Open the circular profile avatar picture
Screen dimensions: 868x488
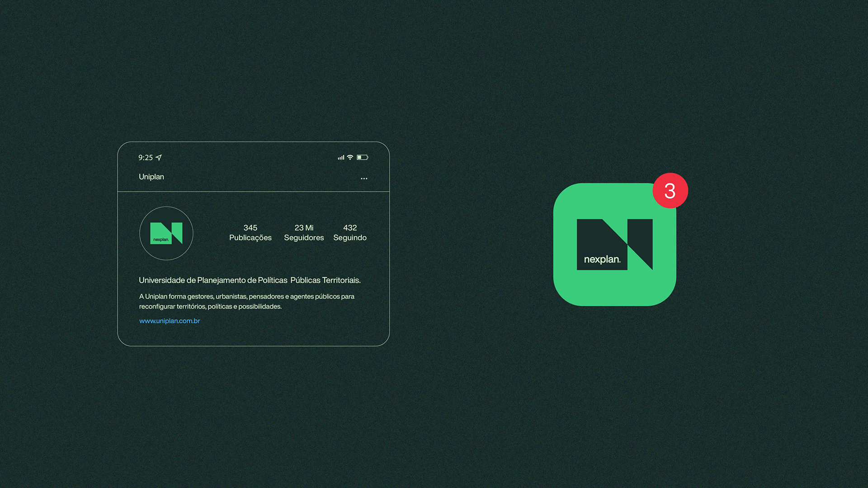[166, 233]
